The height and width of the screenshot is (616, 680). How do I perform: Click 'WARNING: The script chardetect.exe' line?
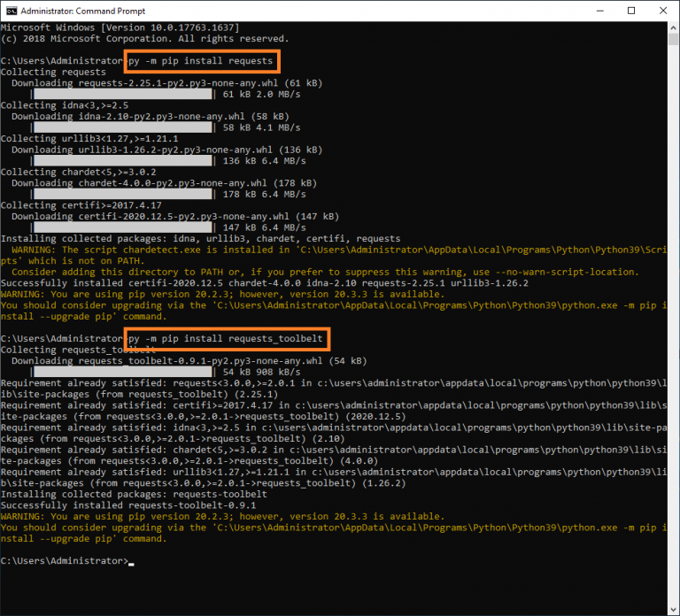coord(334,255)
